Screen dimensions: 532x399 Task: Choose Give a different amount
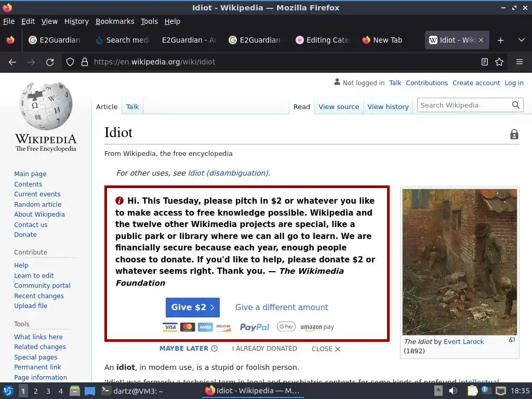click(x=282, y=308)
